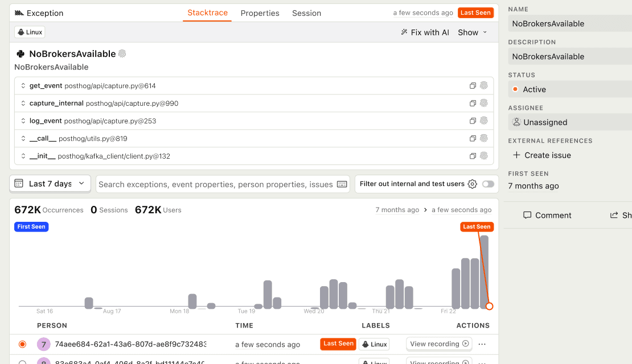The height and width of the screenshot is (364, 632).
Task: Switch to the Stacktrace tab
Action: pos(208,13)
